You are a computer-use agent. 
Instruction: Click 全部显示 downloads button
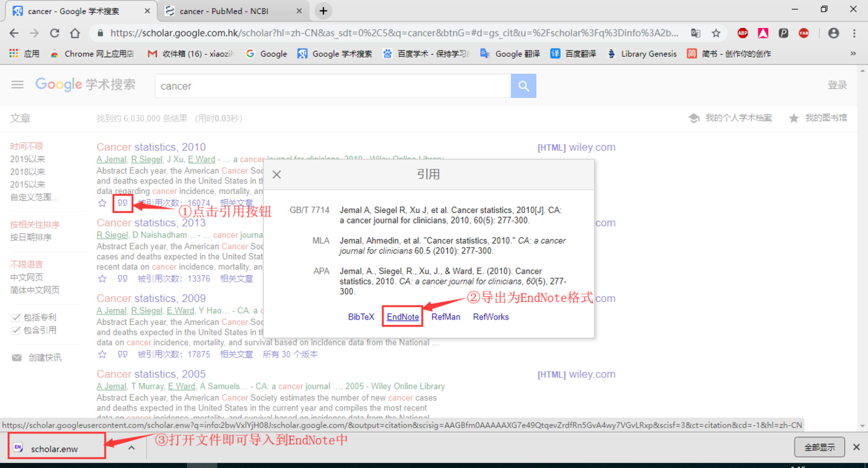[x=819, y=447]
